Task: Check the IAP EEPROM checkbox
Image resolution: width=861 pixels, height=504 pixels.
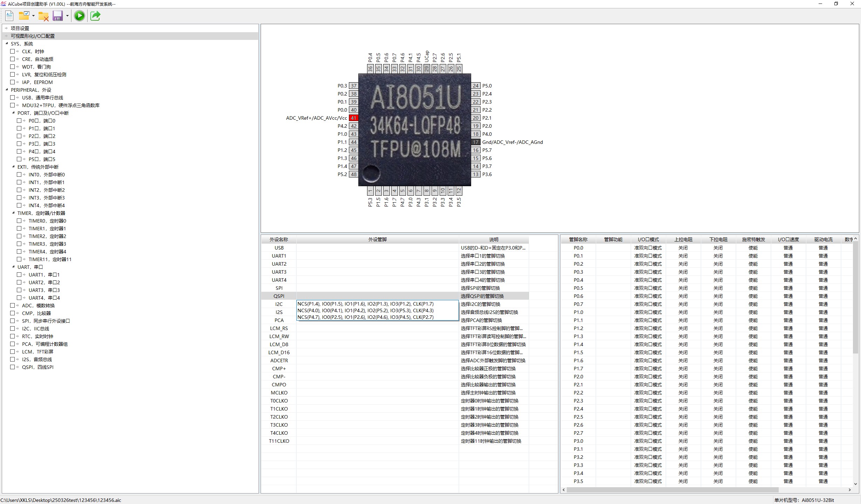Action: [x=13, y=82]
